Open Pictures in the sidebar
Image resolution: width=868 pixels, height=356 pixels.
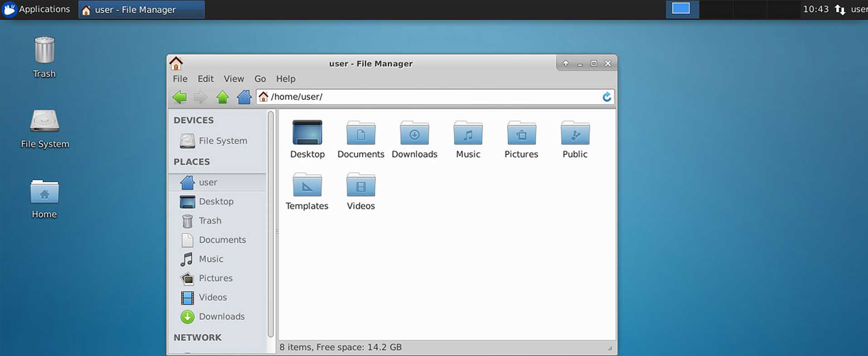point(215,278)
